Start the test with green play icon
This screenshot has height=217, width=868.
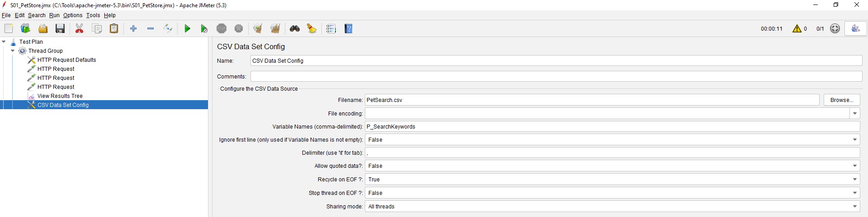coord(187,28)
